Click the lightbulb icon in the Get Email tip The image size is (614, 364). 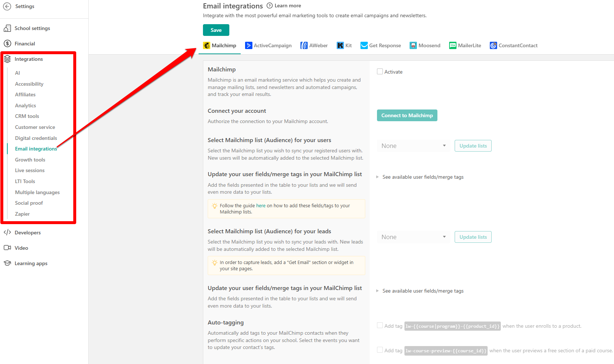click(215, 263)
